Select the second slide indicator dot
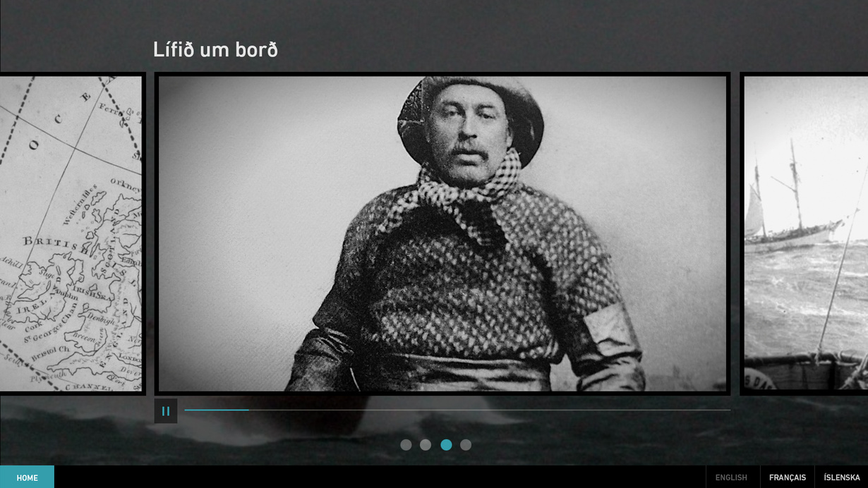868x488 pixels. click(x=426, y=445)
